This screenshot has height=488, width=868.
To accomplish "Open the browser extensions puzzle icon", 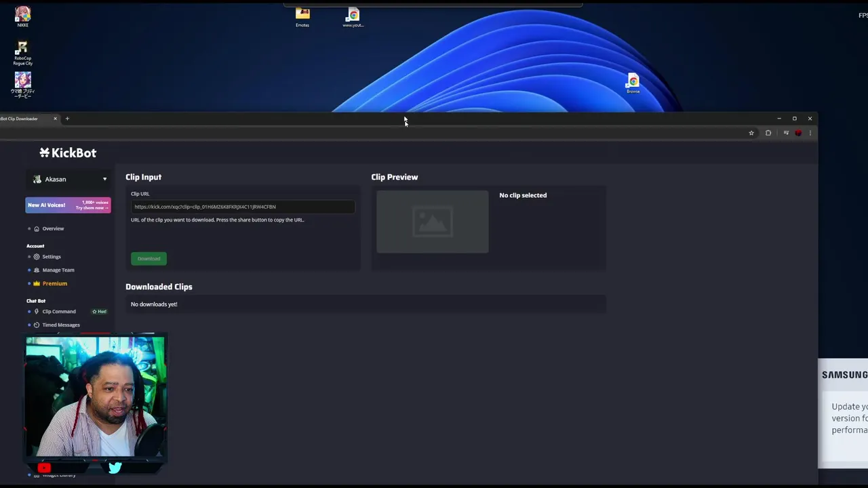I will pos(768,133).
